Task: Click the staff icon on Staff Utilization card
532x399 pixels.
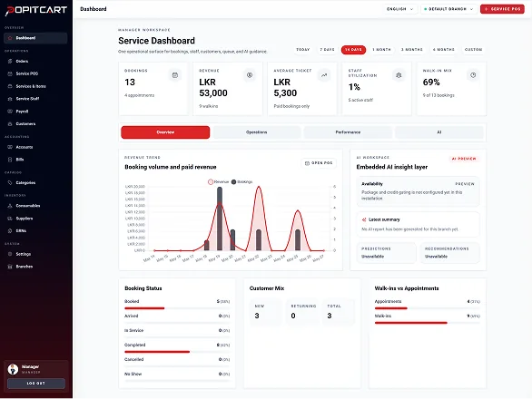Action: 399,75
